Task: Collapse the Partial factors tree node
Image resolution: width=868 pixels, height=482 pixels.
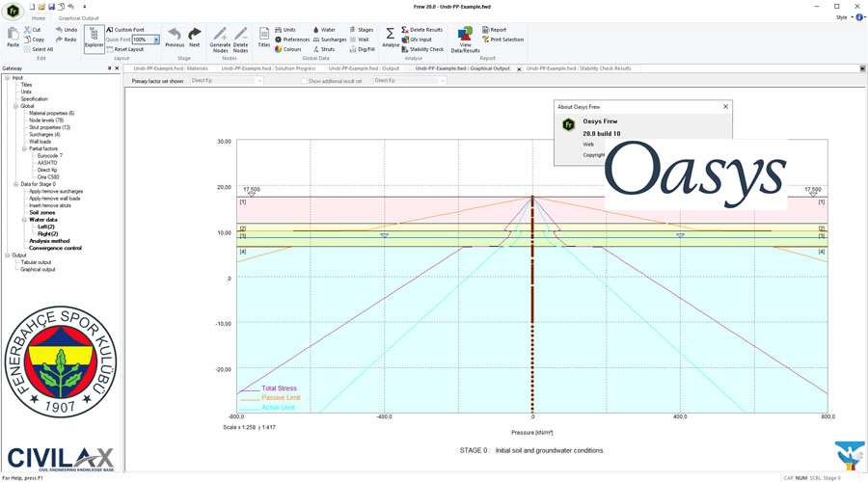Action: [24, 148]
